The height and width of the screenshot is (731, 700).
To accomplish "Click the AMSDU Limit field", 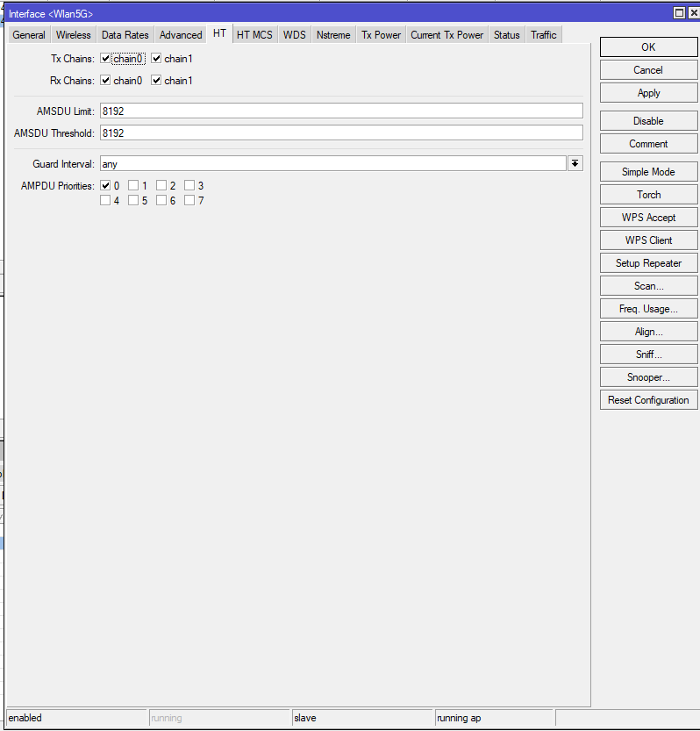I will pos(341,111).
